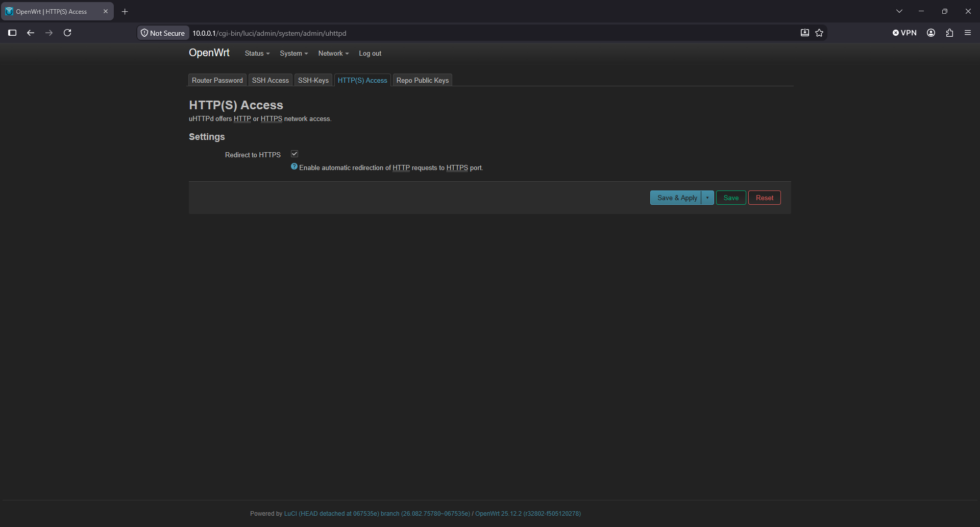Open a new tab with the plus icon

125,11
